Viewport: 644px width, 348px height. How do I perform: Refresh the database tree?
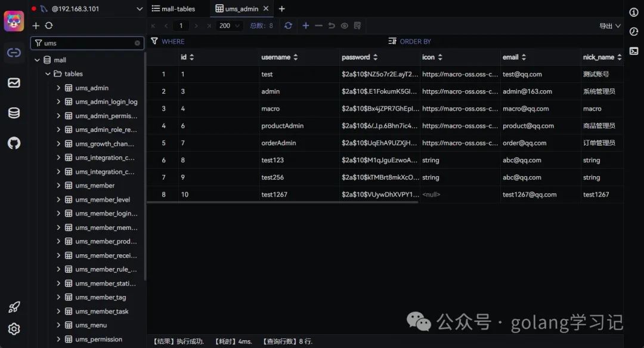49,26
